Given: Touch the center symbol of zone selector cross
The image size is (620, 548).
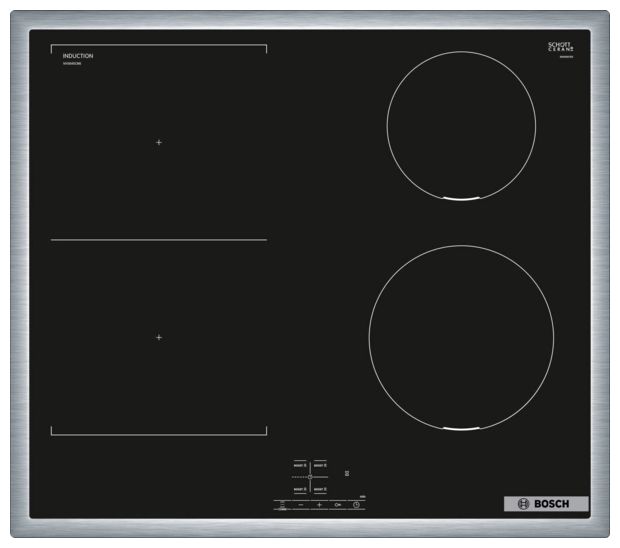Looking at the screenshot, I should [310, 477].
